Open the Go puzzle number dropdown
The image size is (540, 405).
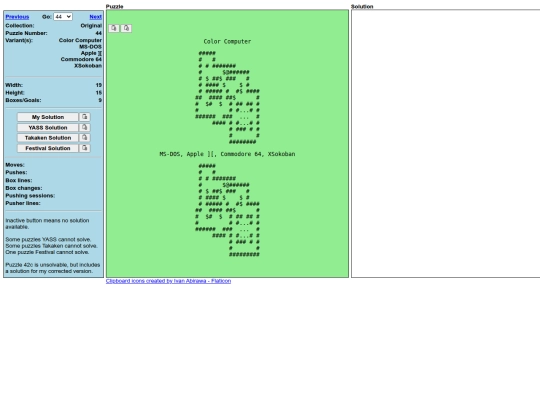[x=63, y=17]
